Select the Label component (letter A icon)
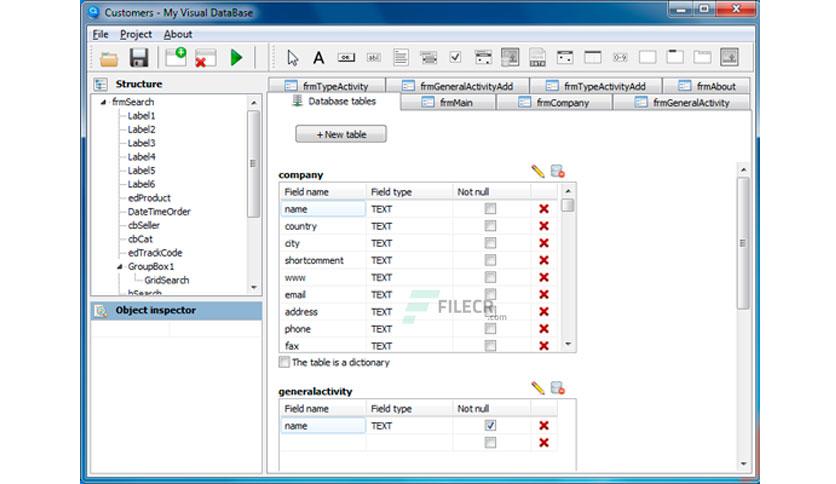The height and width of the screenshot is (484, 836). pyautogui.click(x=318, y=57)
